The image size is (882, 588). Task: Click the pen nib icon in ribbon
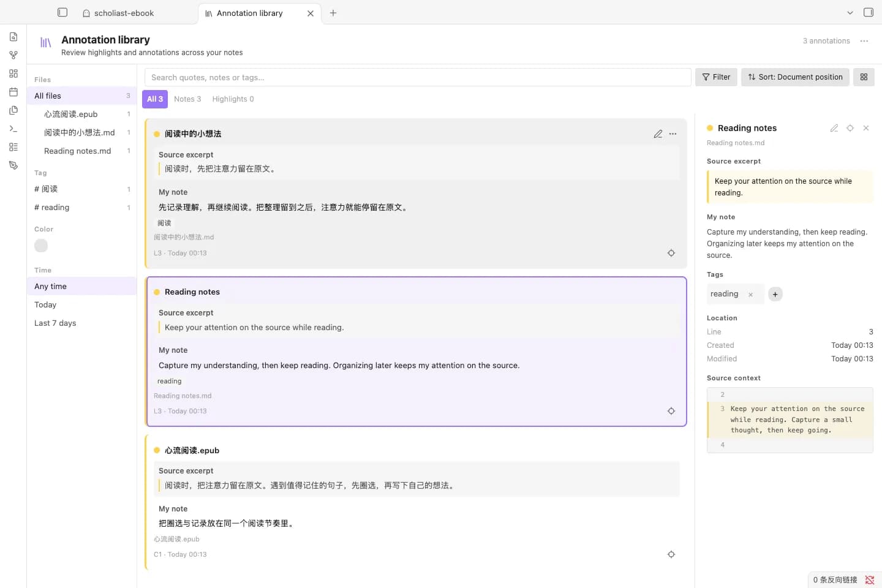tap(13, 165)
